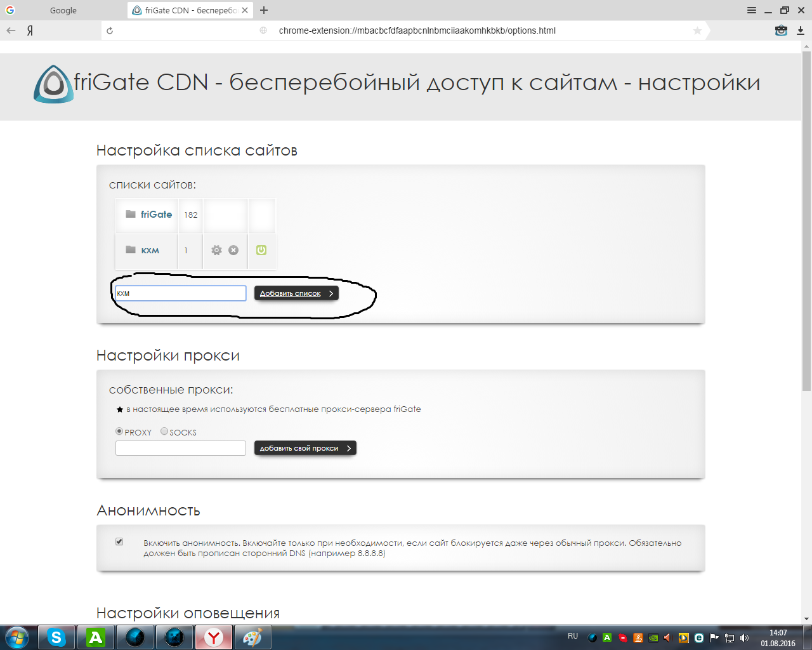Click the 182 site count for friGate
The width and height of the screenshot is (812, 650).
point(191,215)
